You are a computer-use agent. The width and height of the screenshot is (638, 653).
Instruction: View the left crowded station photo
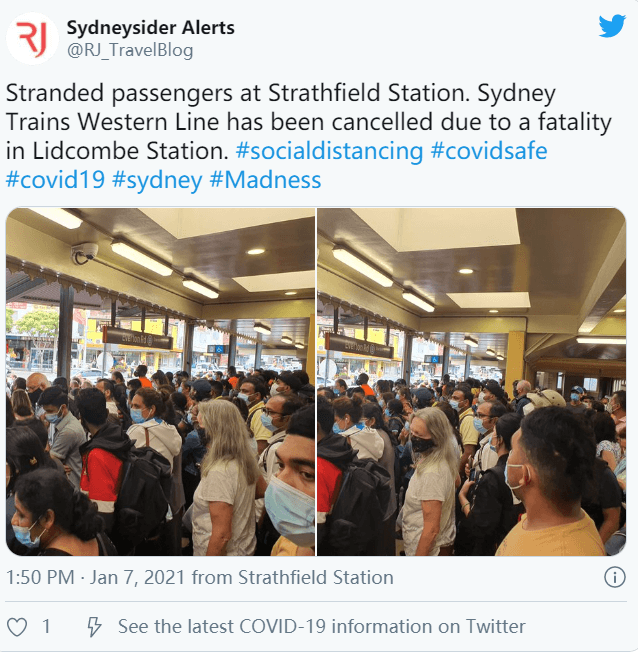click(160, 381)
